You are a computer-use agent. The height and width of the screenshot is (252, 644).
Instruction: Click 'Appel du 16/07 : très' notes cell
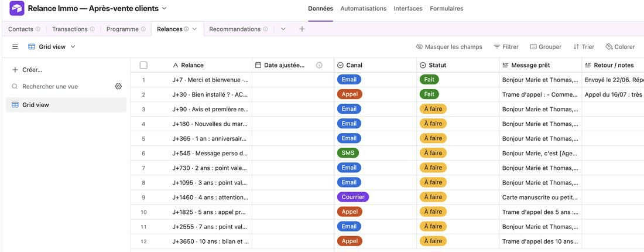point(613,94)
